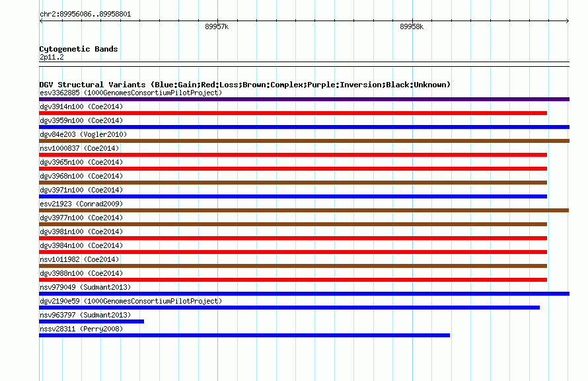Screen dimensions: 588x381
Task: Click the ruler's right arrow end
Action: pyautogui.click(x=568, y=21)
